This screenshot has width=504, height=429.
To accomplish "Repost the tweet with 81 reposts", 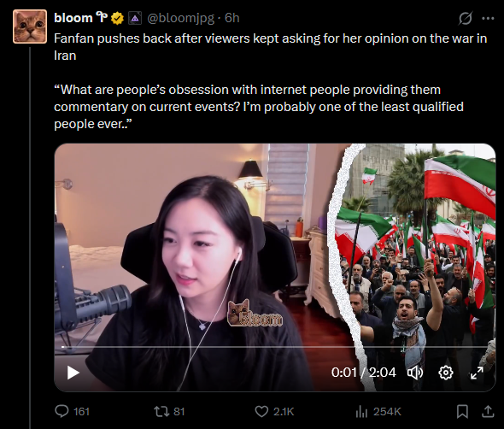I will pyautogui.click(x=169, y=411).
